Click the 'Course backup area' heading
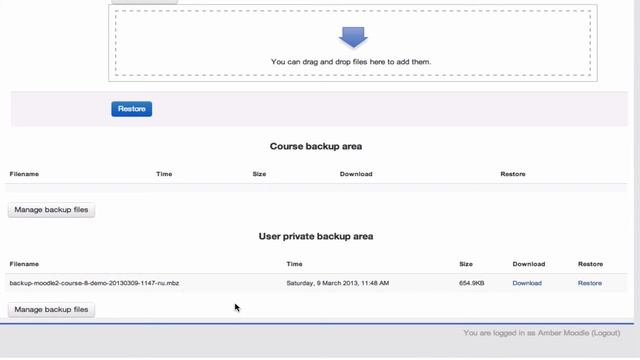The width and height of the screenshot is (640, 360). pos(316,146)
